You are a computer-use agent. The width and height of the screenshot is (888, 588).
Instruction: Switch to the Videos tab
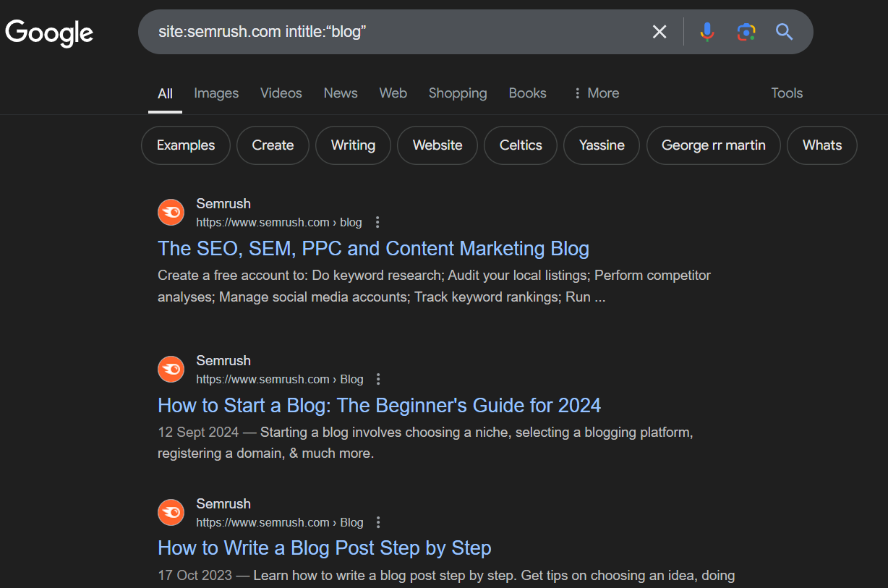[x=281, y=93]
